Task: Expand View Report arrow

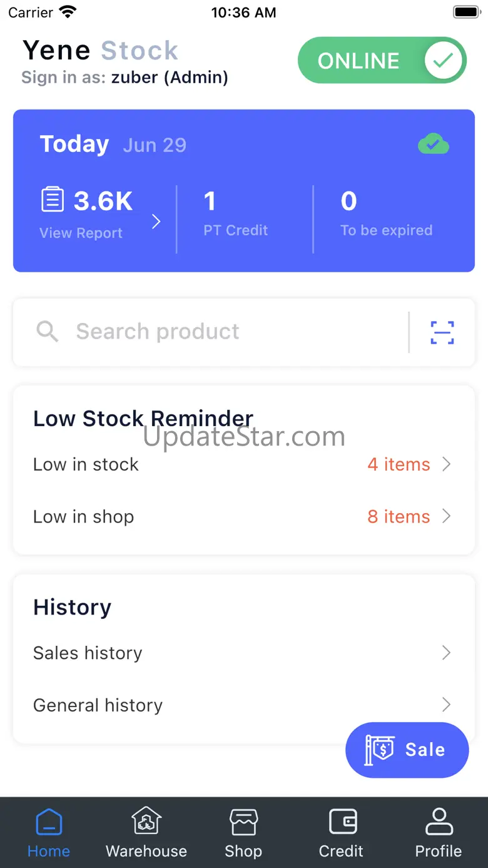Action: 156,221
